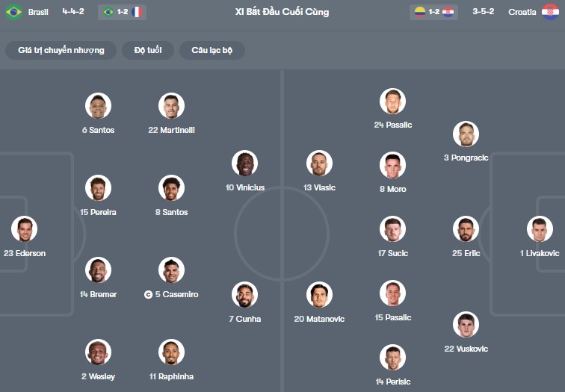Open Colombia 1-2 Croatia match score badge
Screen dimensions: 565x392
coord(434,12)
